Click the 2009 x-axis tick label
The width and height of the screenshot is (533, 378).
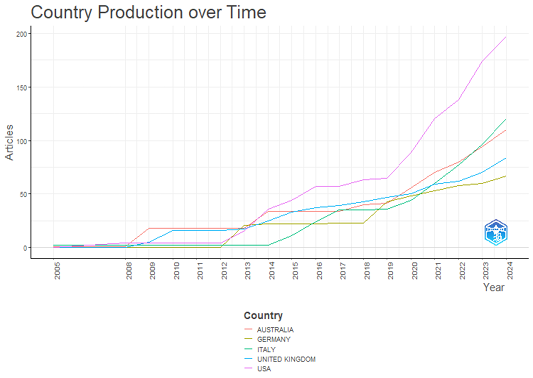[153, 270]
